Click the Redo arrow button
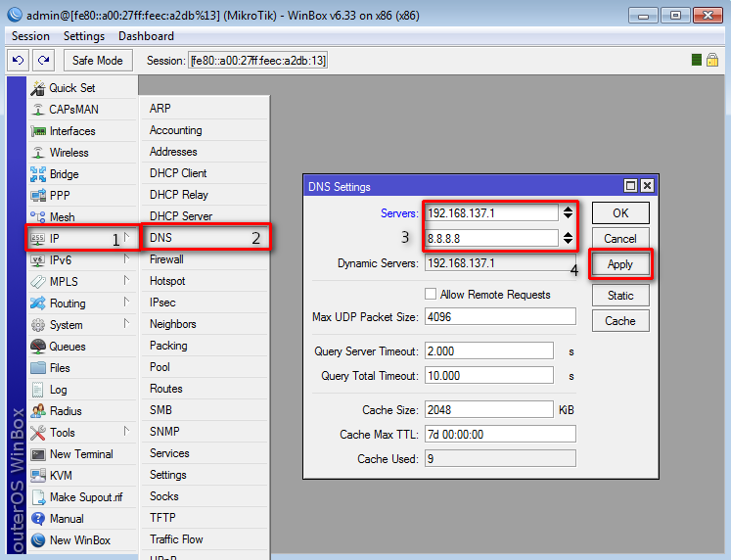The image size is (731, 560). pos(43,60)
